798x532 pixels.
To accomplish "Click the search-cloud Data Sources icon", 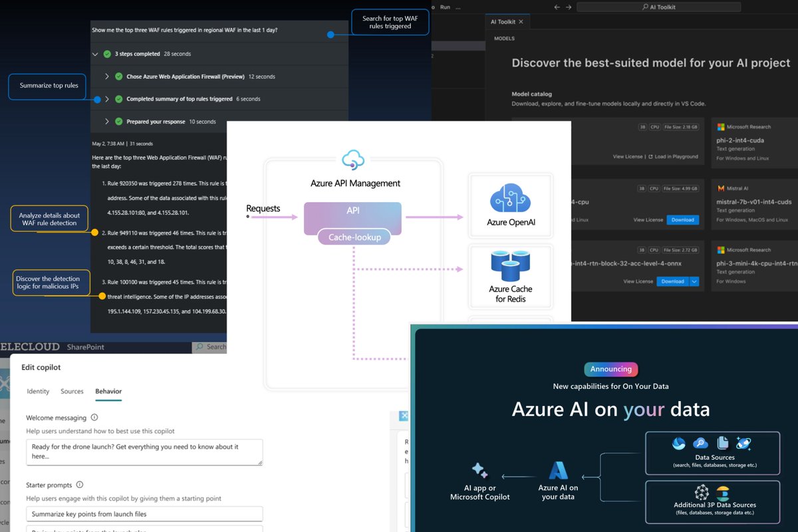I will pos(700,444).
